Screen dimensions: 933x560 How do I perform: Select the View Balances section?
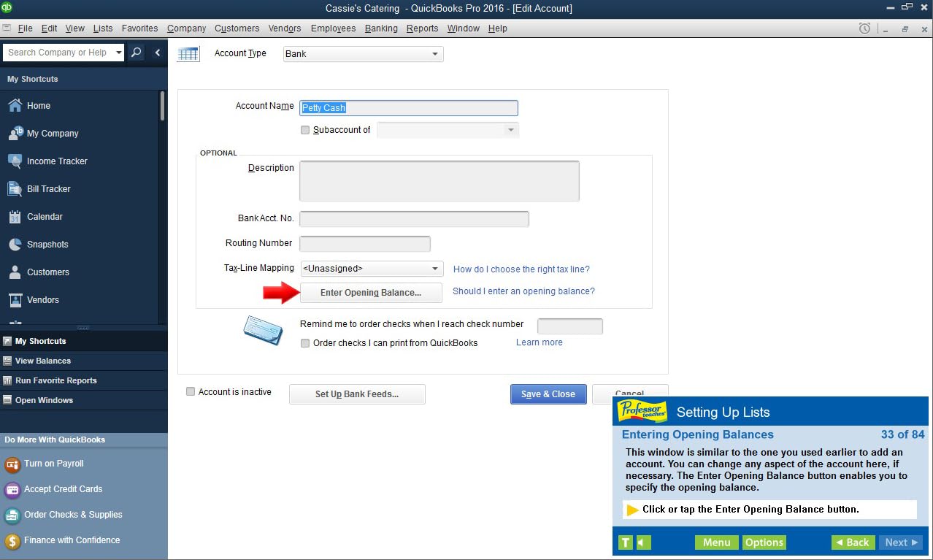[84, 361]
